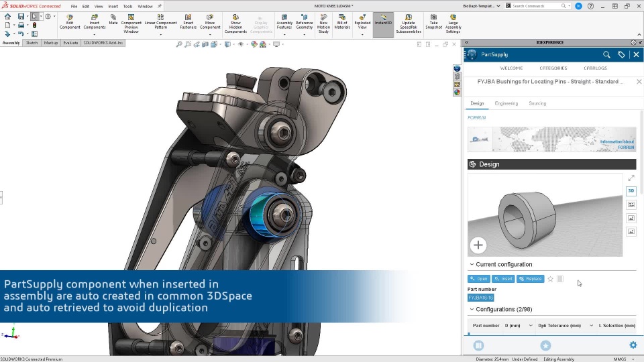644x362 pixels.
Task: Click PartSupply settings gear at bottom
Action: (633, 345)
